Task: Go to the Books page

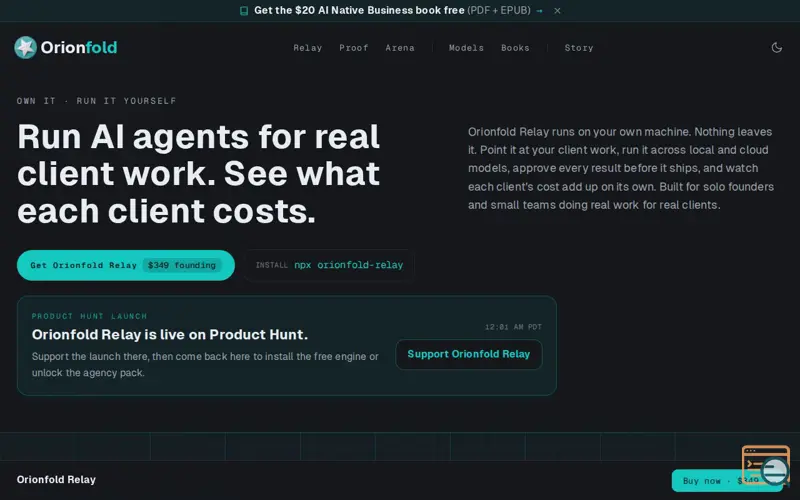Action: point(515,48)
